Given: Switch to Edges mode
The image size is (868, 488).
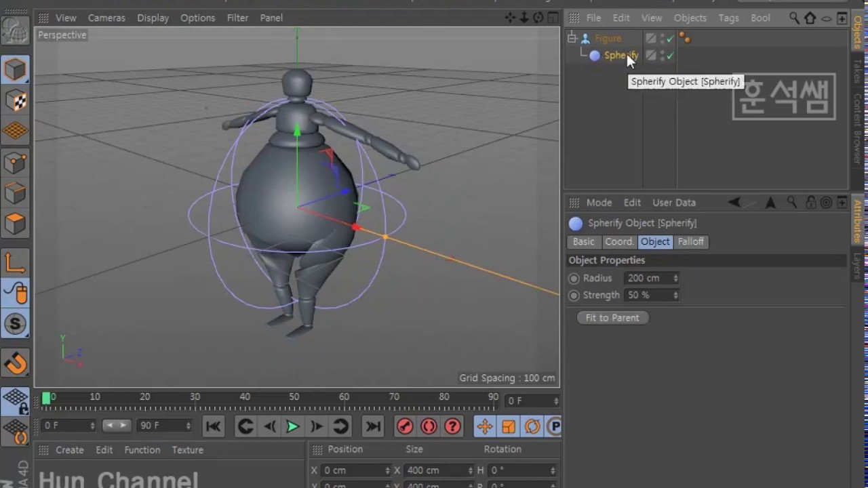Looking at the screenshot, I should [15, 193].
